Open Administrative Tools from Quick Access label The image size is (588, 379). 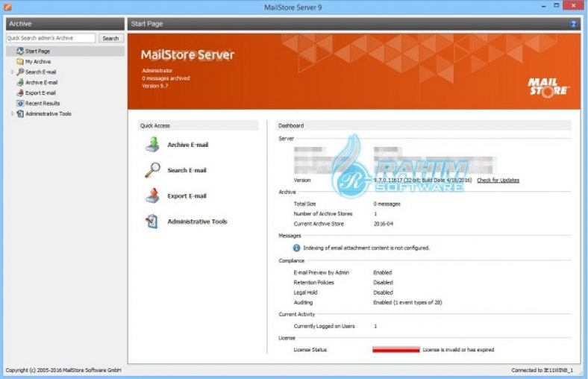point(197,222)
